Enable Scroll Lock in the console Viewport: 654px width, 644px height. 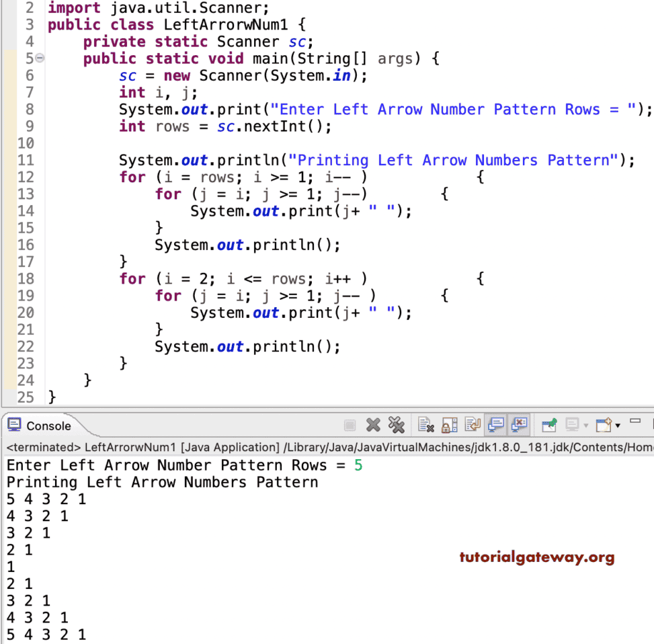[x=449, y=424]
